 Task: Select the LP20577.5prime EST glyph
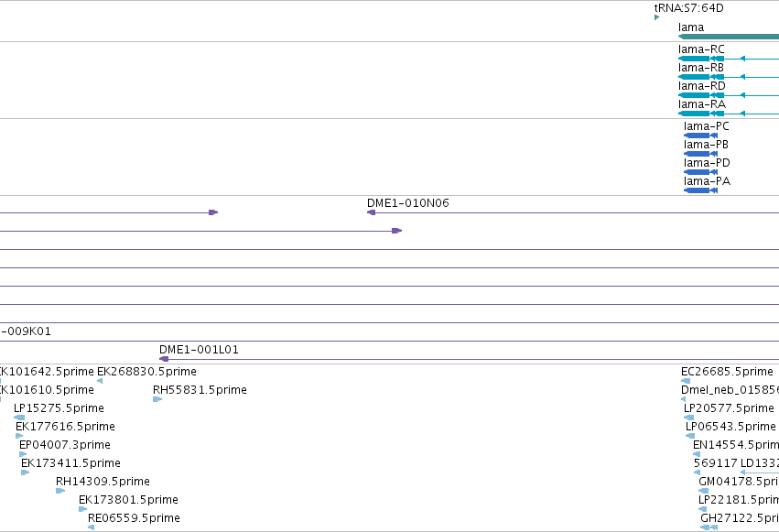[x=688, y=418]
